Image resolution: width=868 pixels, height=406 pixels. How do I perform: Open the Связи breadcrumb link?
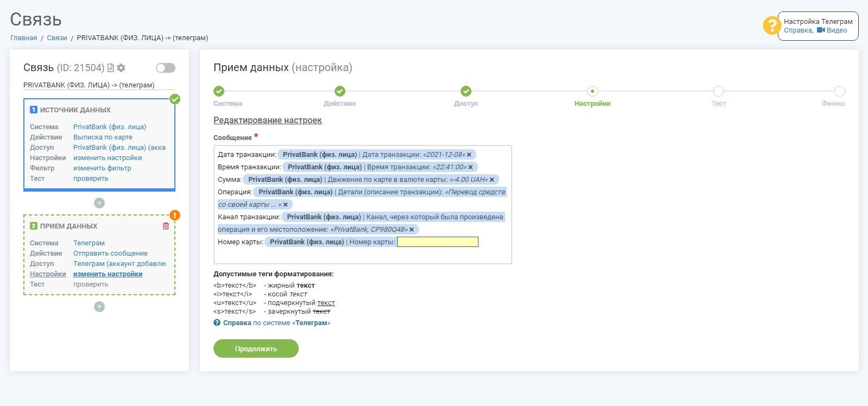point(57,38)
